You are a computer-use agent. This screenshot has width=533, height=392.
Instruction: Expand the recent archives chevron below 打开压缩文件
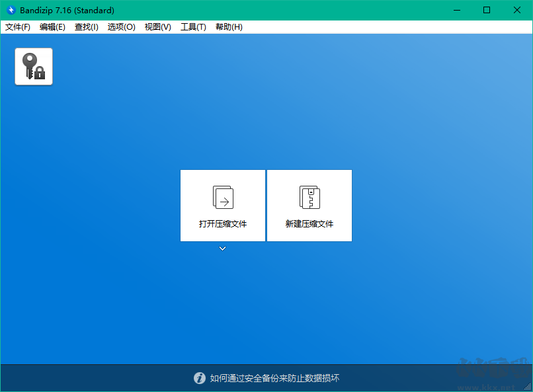pos(222,249)
